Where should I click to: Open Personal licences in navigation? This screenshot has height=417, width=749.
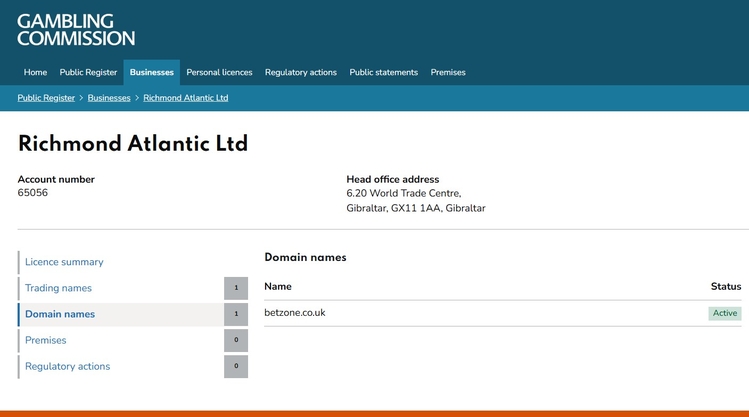click(219, 72)
